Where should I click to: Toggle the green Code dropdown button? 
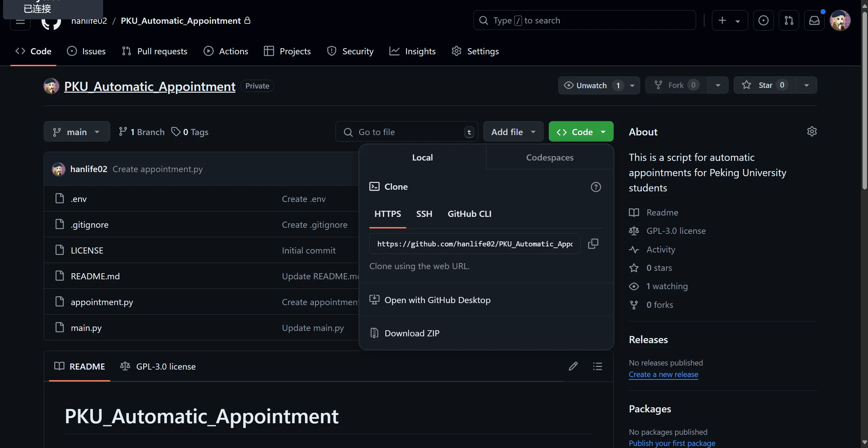581,132
